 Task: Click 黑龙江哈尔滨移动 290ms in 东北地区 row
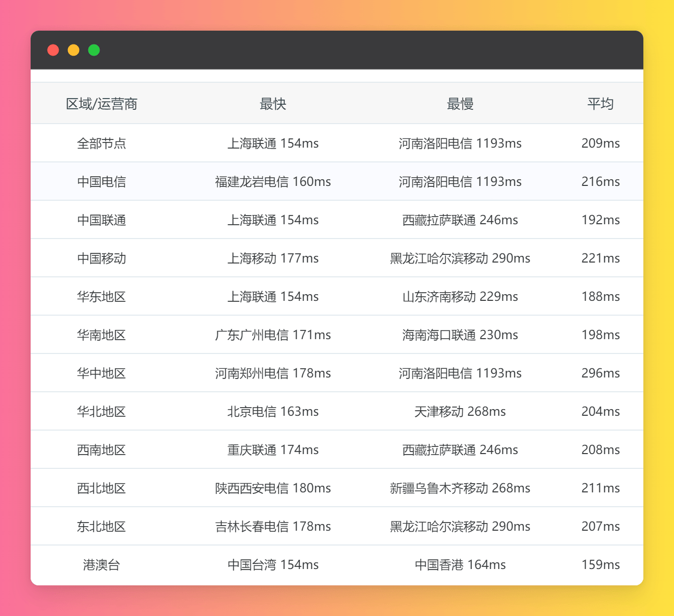tap(460, 527)
